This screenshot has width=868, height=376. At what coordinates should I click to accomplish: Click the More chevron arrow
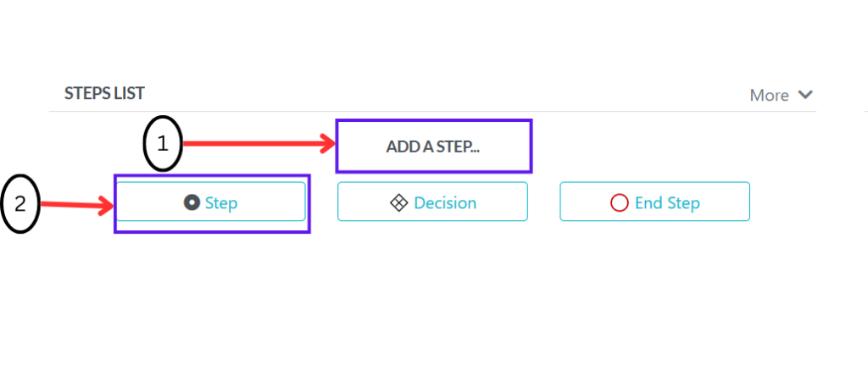click(805, 95)
